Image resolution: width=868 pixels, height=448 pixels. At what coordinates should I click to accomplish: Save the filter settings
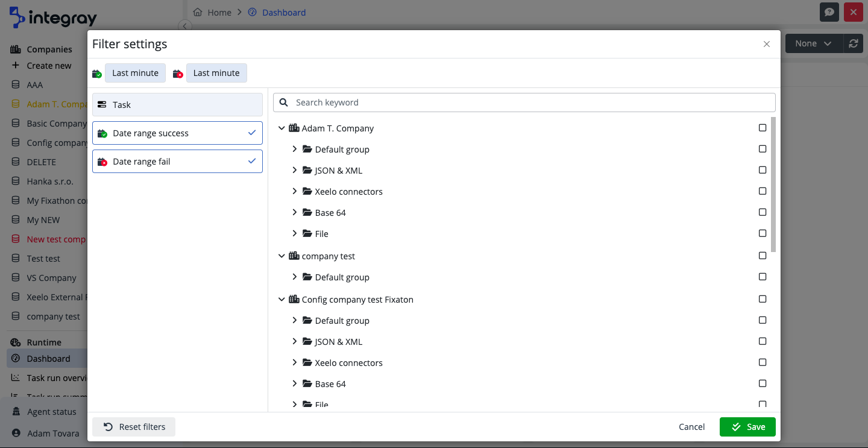[747, 427]
